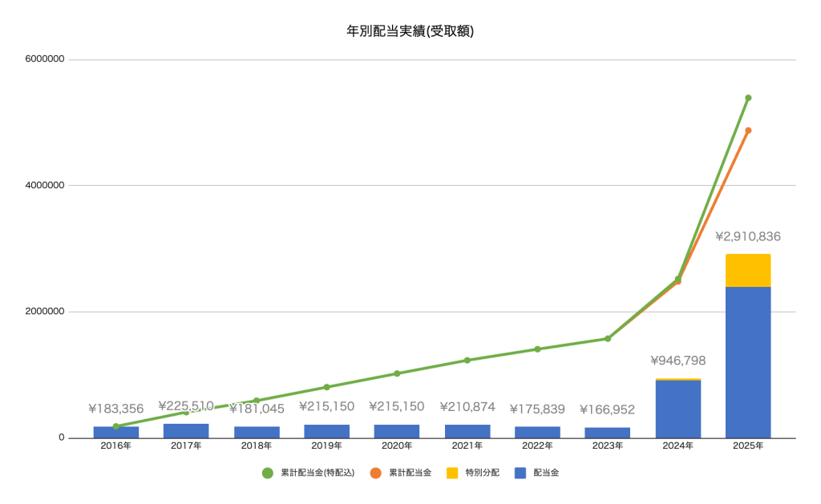821x504 pixels.
Task: Select the 累計配当金(特配込) legend label
Action: click(x=317, y=473)
